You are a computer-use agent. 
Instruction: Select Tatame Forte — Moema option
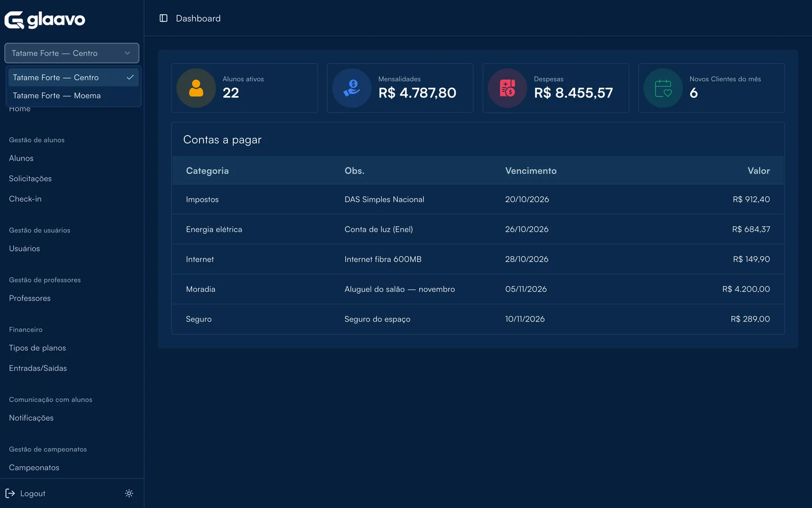tap(73, 96)
